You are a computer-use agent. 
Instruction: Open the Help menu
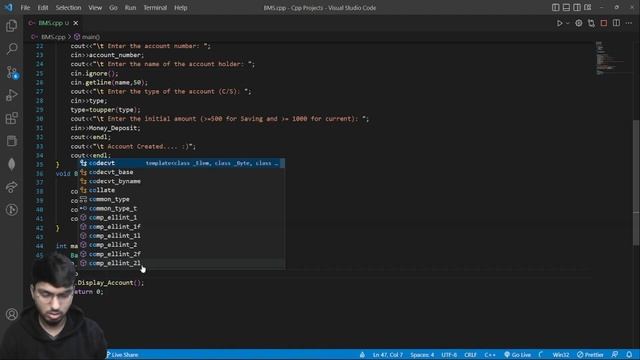tap(180, 7)
